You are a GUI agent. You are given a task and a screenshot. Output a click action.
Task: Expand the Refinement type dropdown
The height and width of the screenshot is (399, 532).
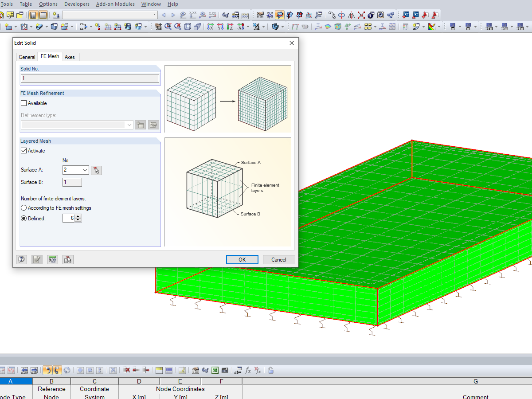tap(129, 125)
